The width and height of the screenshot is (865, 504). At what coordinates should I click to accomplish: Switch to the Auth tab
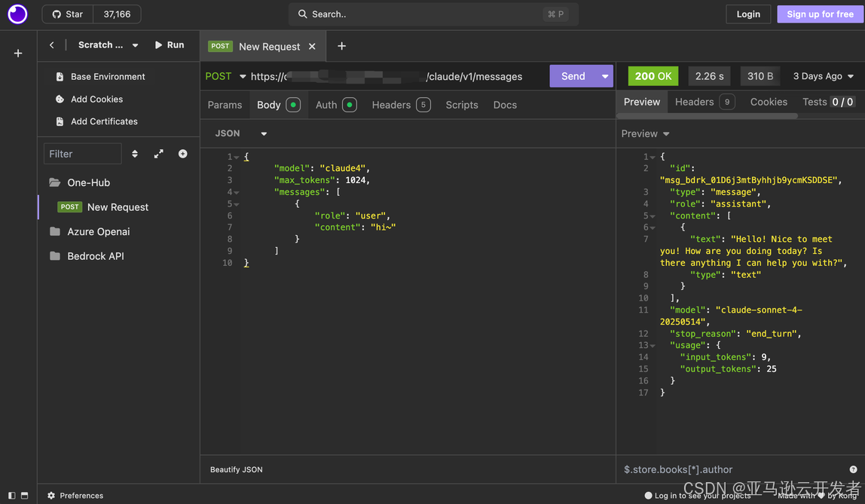335,105
